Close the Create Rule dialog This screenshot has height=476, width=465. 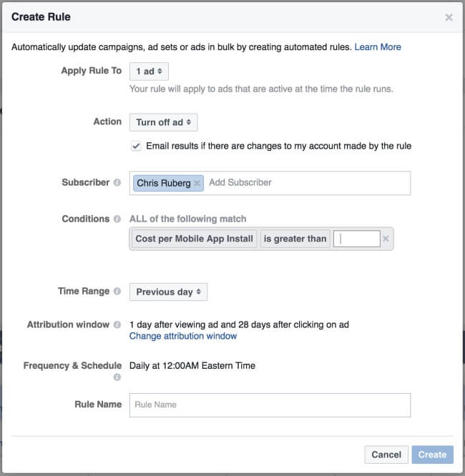(449, 17)
